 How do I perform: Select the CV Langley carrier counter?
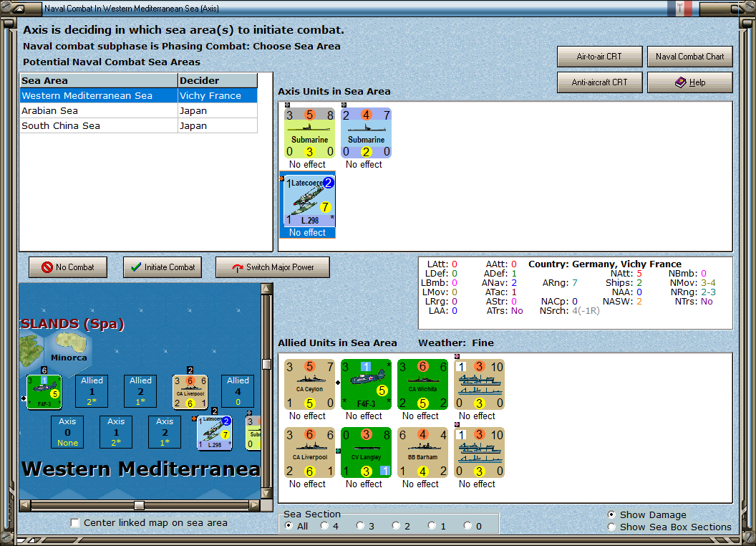[366, 453]
